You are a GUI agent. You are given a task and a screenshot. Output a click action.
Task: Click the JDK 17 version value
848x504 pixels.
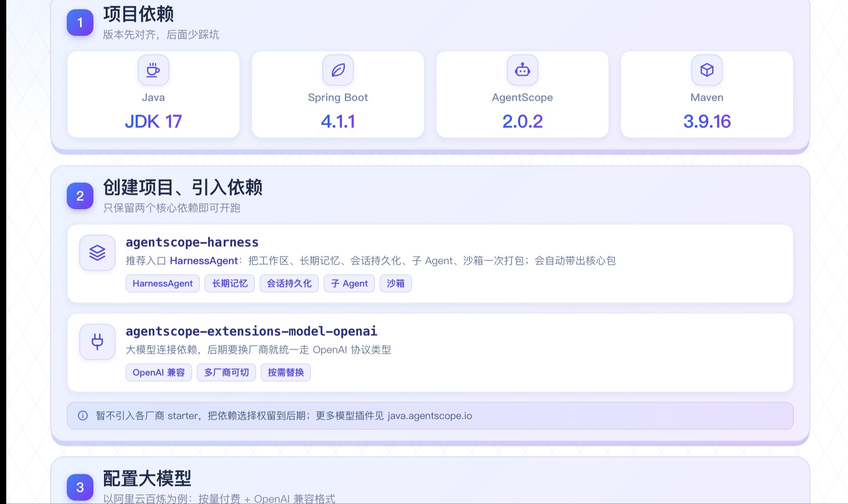(x=154, y=121)
